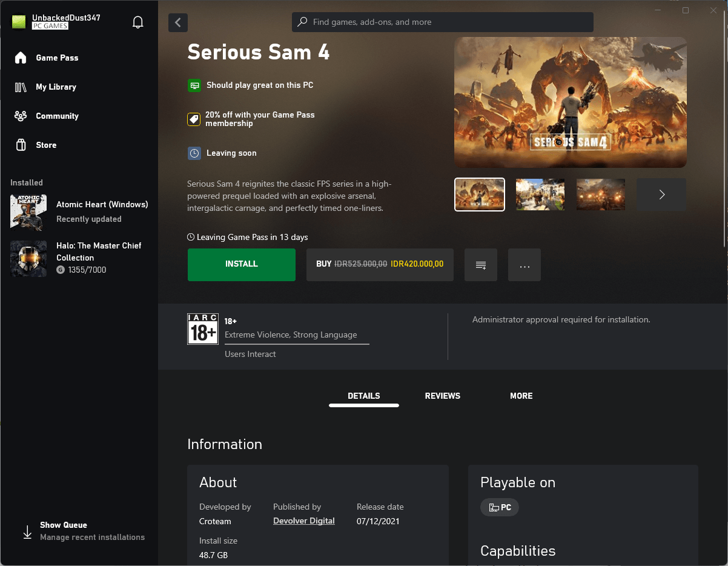
Task: Click Show Queue label
Action: [x=64, y=525]
